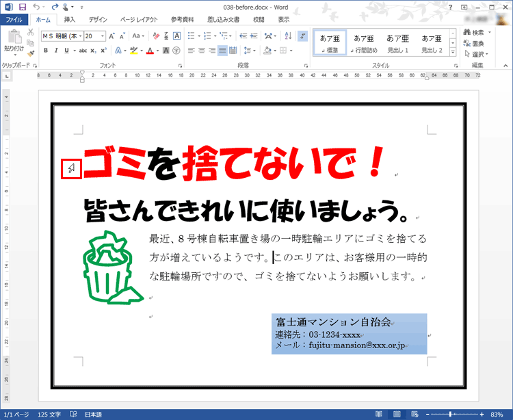513x420 pixels.
Task: Click the 83% zoom level value
Action: [497, 415]
